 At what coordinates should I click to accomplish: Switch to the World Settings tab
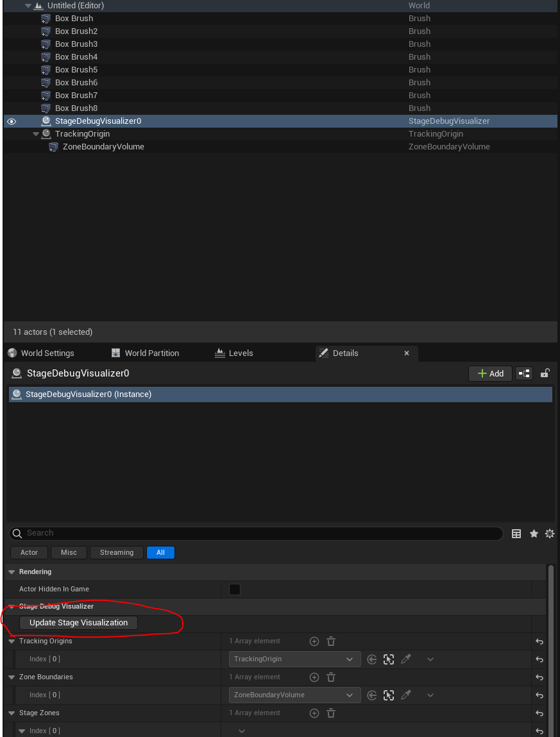coord(47,353)
